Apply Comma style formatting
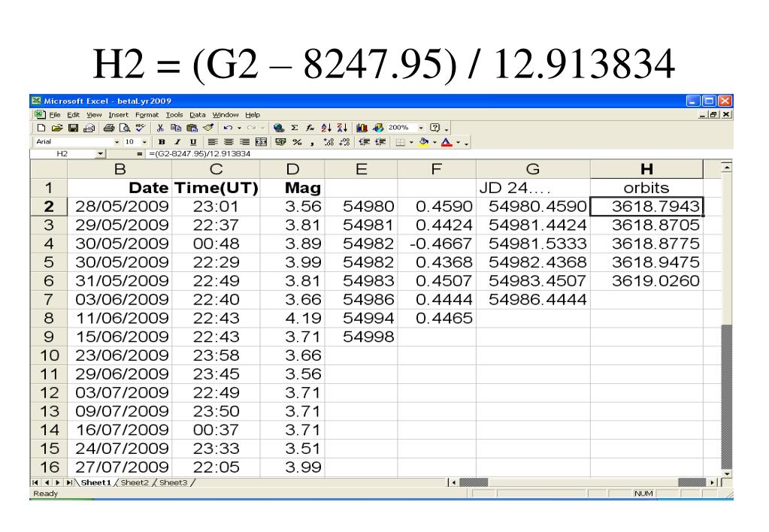The width and height of the screenshot is (769, 532). coord(312,142)
